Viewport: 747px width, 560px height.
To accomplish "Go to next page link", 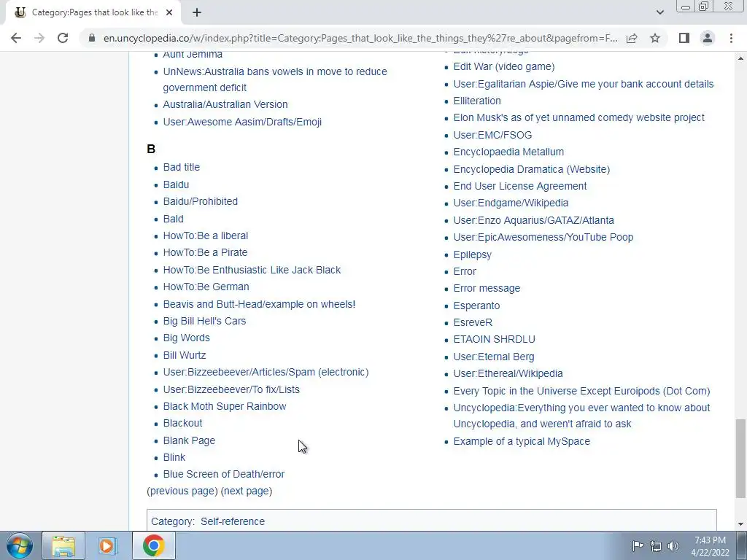I will point(247,491).
